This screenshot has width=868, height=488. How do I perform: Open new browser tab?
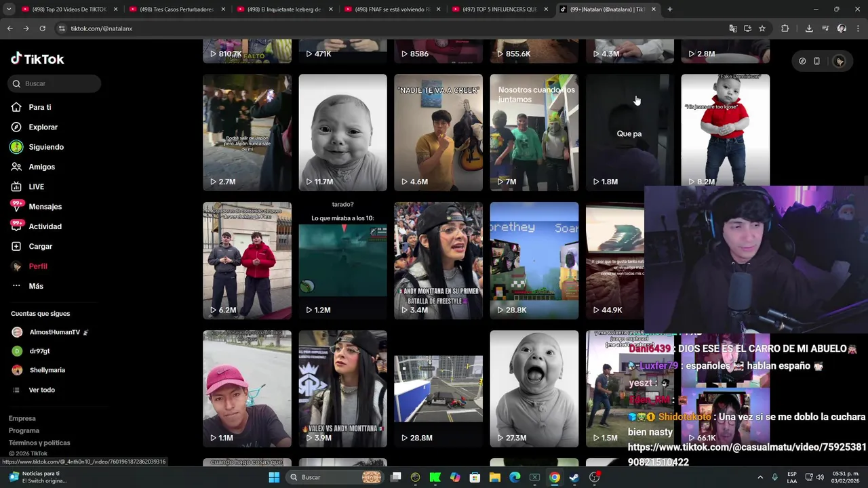[x=669, y=9]
